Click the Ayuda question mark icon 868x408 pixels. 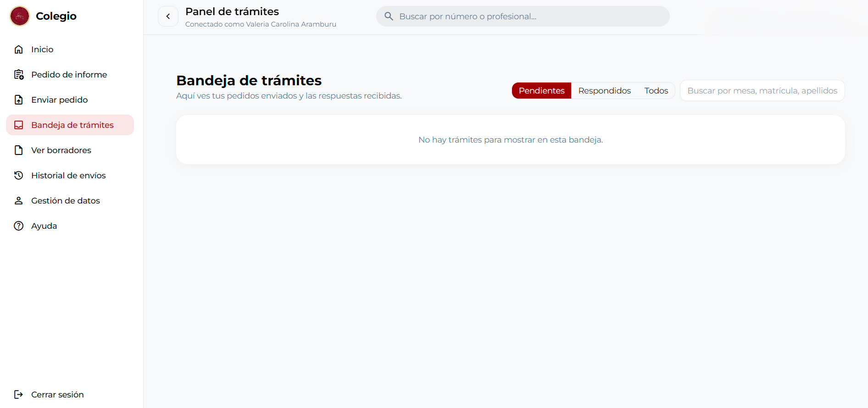coord(19,226)
